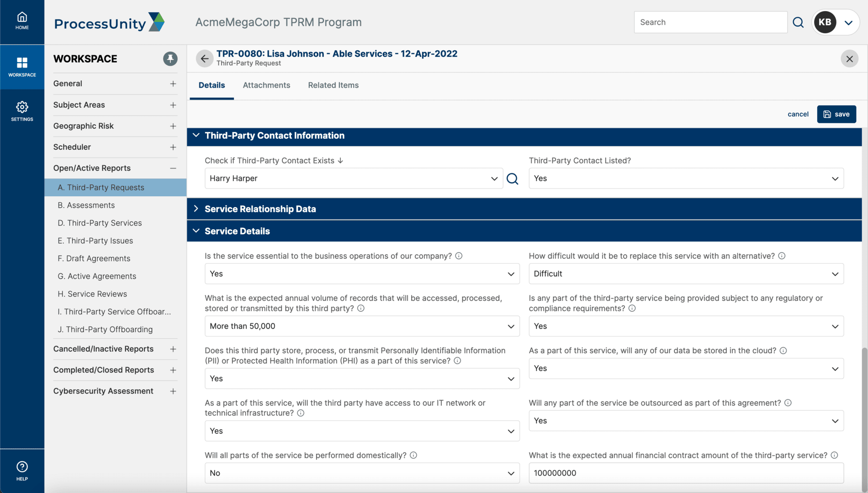Open the Workspace navigation icon

[22, 67]
